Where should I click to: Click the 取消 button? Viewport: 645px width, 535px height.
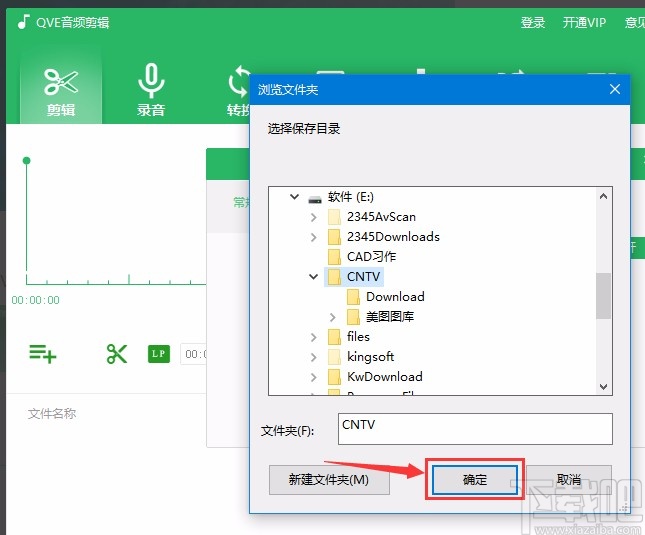tap(569, 479)
